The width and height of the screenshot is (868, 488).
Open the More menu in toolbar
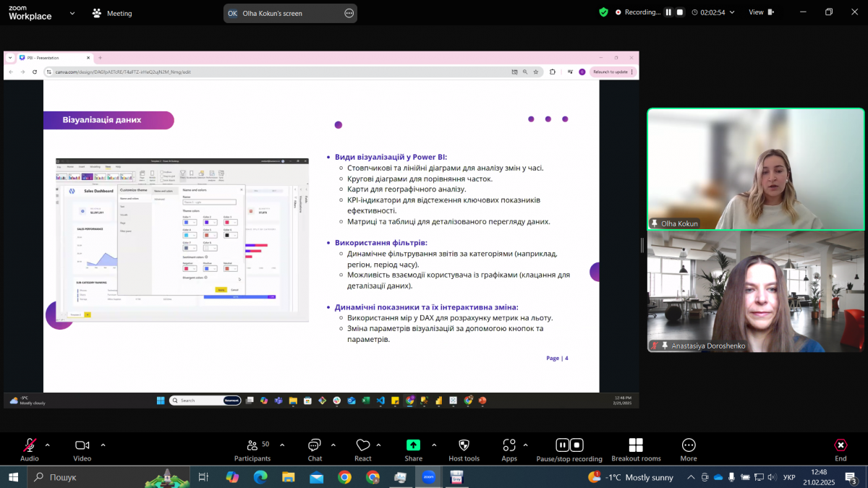pos(689,445)
